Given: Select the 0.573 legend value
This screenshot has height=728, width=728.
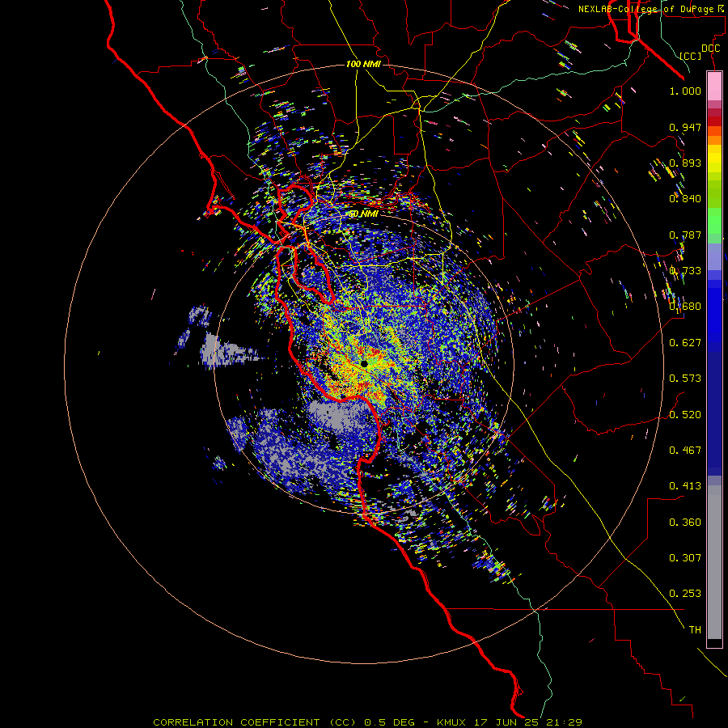Looking at the screenshot, I should [685, 379].
